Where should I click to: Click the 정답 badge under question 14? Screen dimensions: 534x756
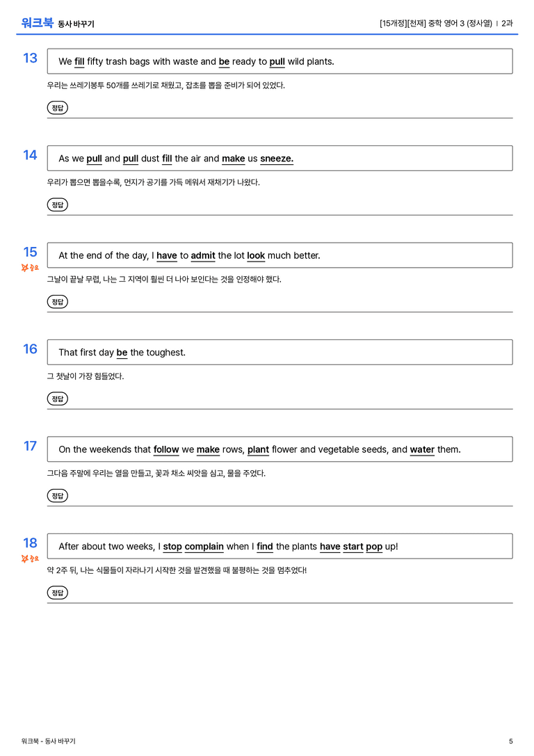tap(57, 205)
